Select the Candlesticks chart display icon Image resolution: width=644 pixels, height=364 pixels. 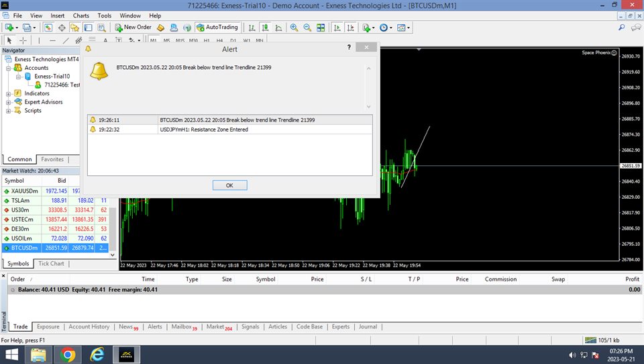point(266,28)
